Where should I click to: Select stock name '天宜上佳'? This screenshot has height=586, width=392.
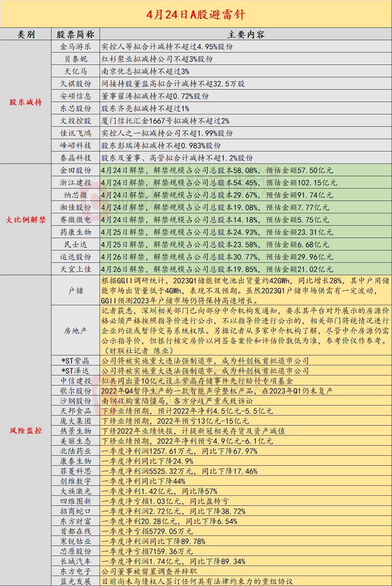76,269
